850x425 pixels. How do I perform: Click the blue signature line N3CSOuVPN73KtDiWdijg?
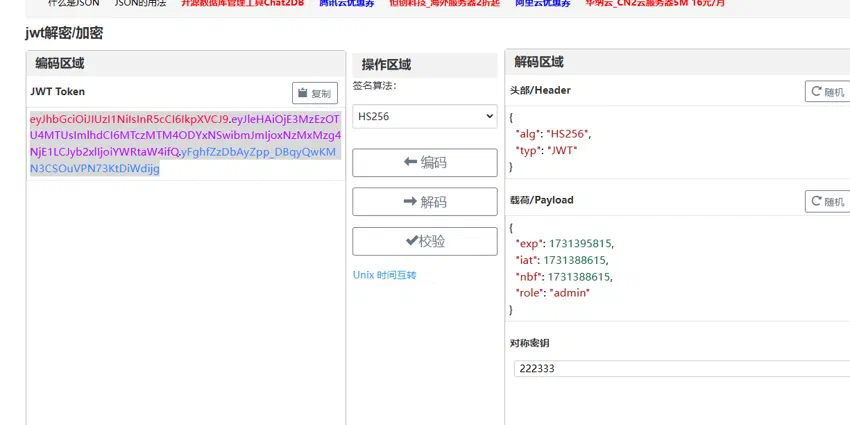coord(95,169)
